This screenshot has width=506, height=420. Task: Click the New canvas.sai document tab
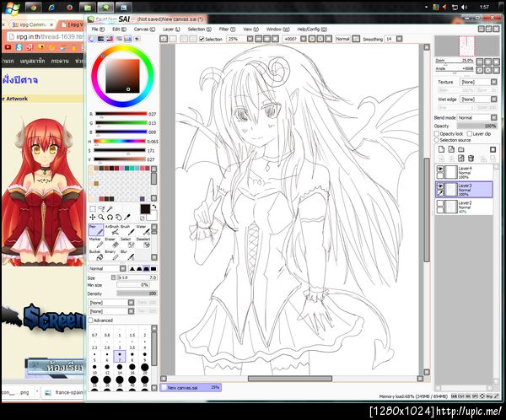pos(191,387)
